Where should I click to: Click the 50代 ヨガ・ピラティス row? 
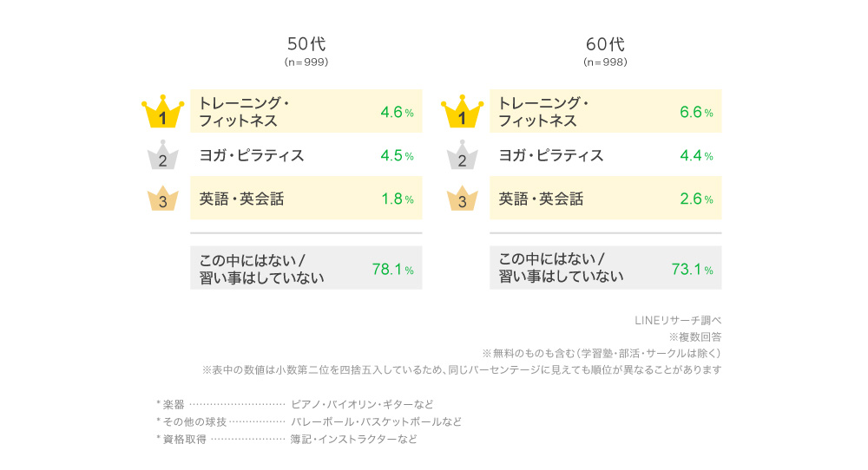point(306,155)
